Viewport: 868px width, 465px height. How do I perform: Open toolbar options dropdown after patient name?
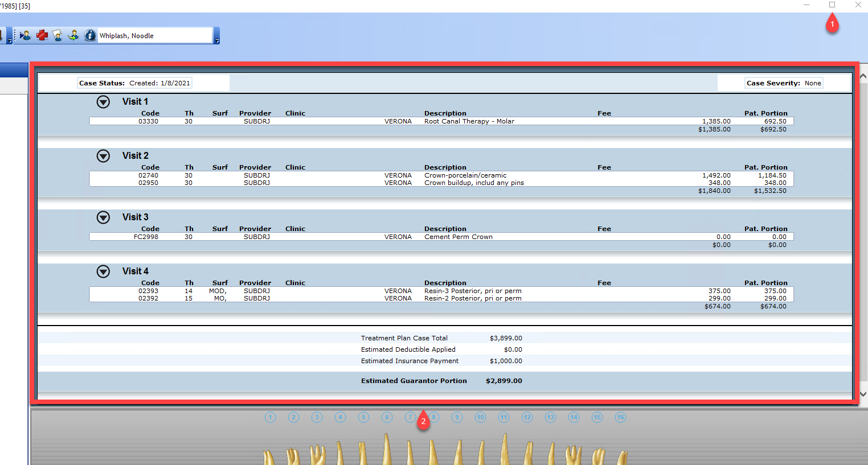coord(216,36)
